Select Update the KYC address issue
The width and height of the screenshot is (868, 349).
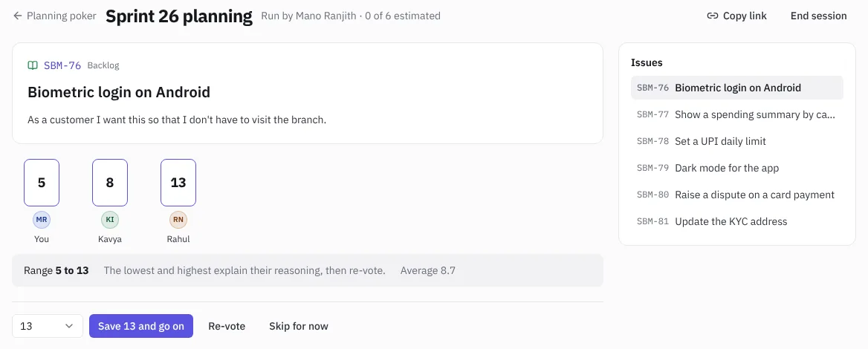(x=736, y=221)
